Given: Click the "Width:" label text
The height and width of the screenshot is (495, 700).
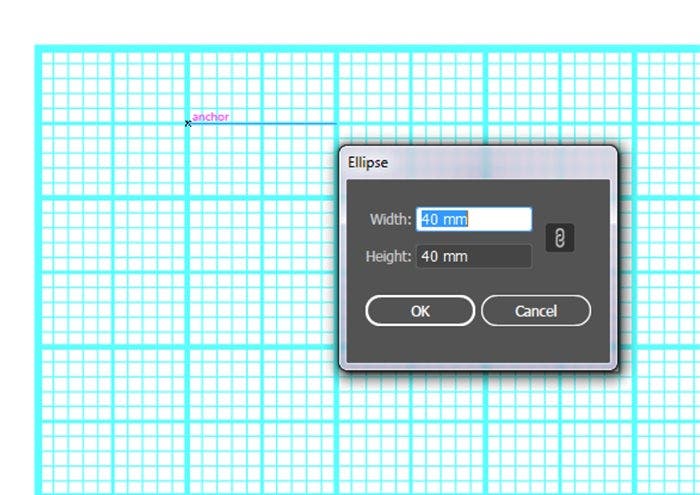Looking at the screenshot, I should coord(390,220).
